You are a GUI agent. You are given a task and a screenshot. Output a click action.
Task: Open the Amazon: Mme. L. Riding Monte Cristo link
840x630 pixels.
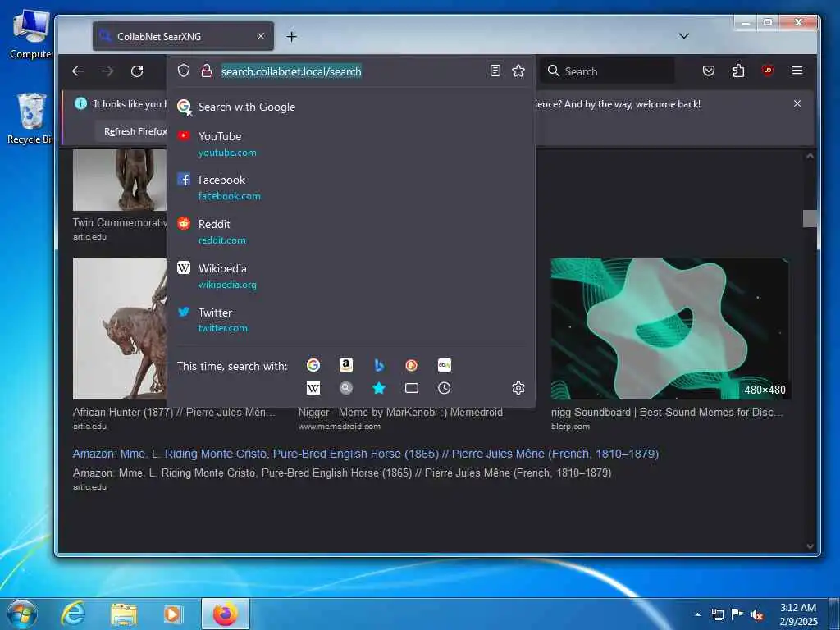[365, 454]
